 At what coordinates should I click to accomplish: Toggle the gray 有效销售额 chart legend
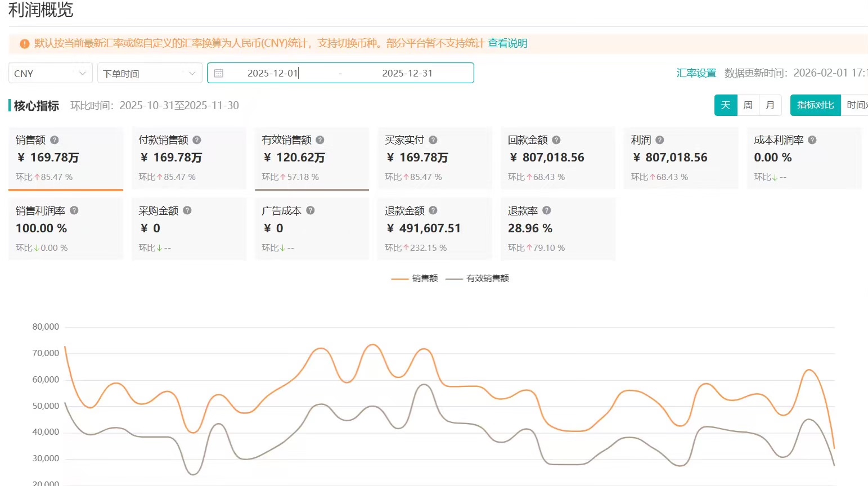point(477,278)
